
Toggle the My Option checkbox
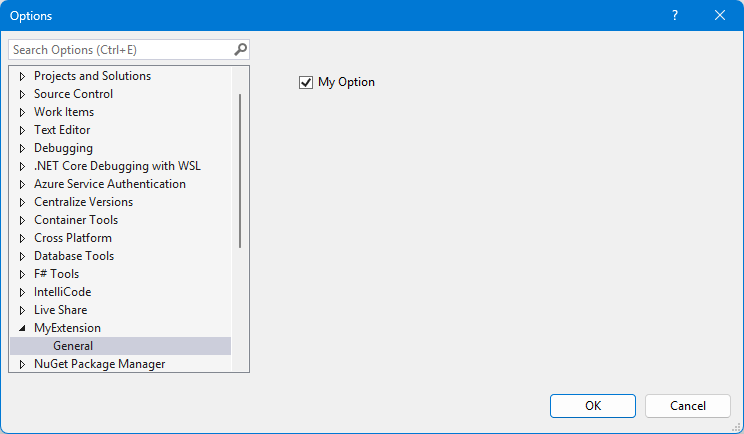[x=306, y=82]
